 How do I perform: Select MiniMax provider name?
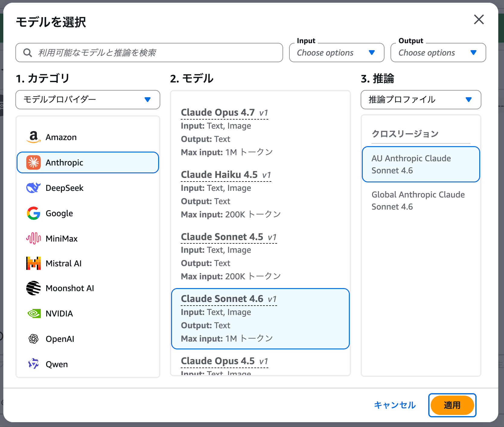pos(62,239)
